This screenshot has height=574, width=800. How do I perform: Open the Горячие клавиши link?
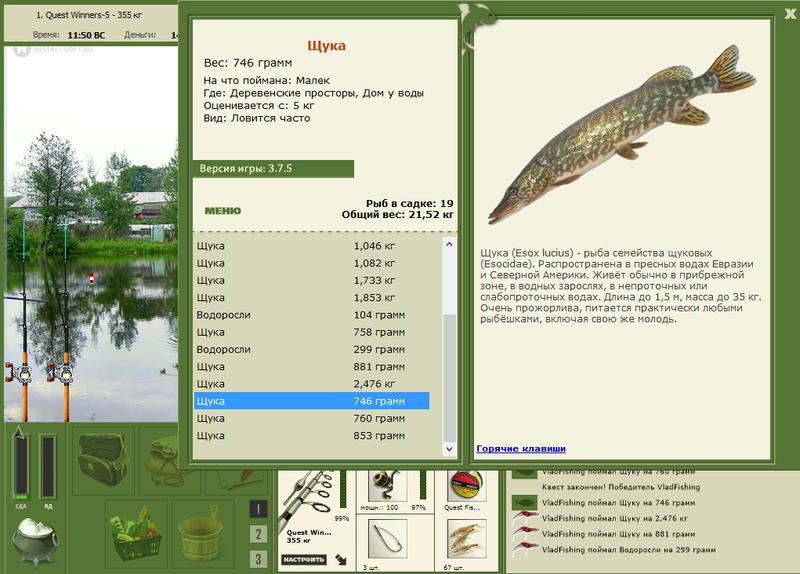point(521,448)
